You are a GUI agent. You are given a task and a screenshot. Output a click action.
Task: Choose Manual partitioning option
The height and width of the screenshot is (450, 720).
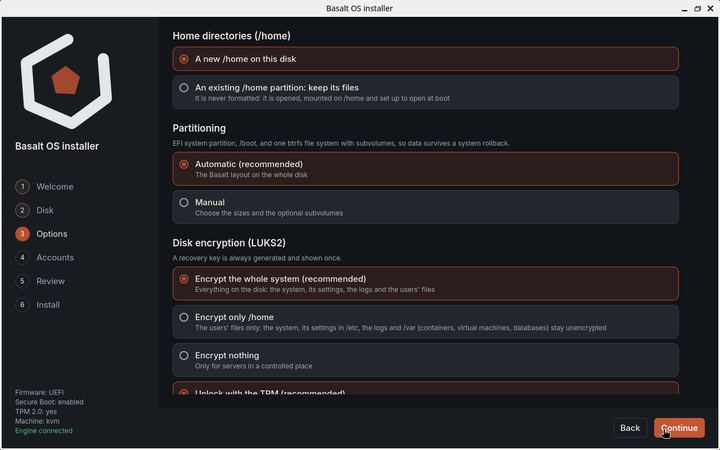tap(425, 207)
